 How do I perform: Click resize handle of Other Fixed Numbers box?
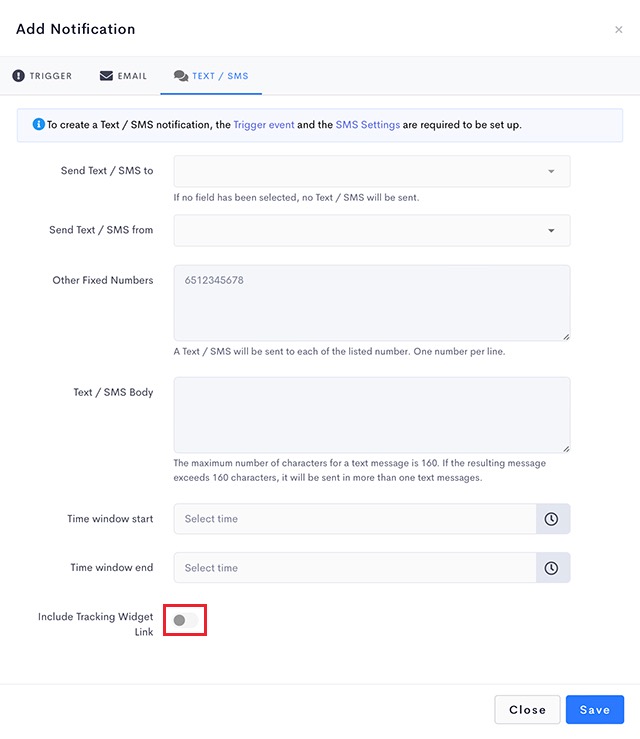pyautogui.click(x=566, y=337)
